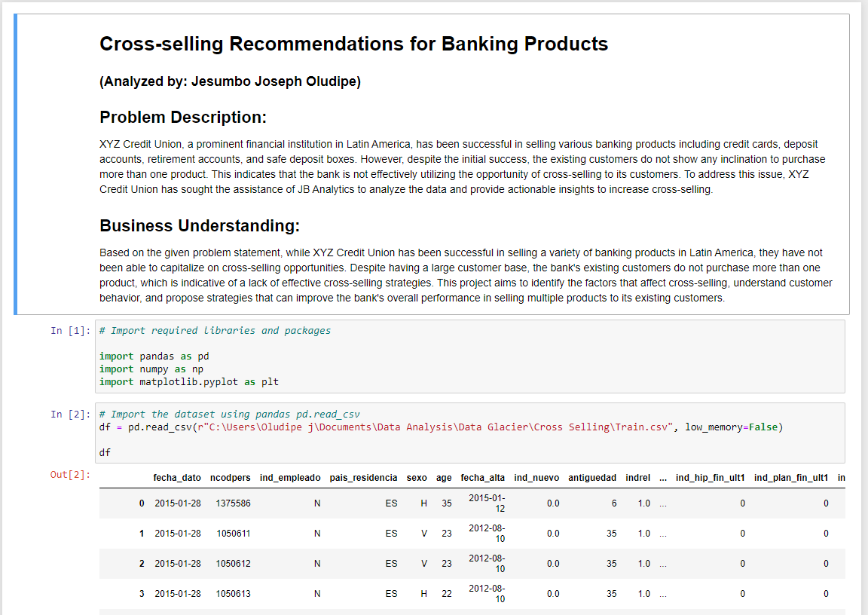Click the fecha_dato column header
The image size is (868, 615).
point(177,478)
